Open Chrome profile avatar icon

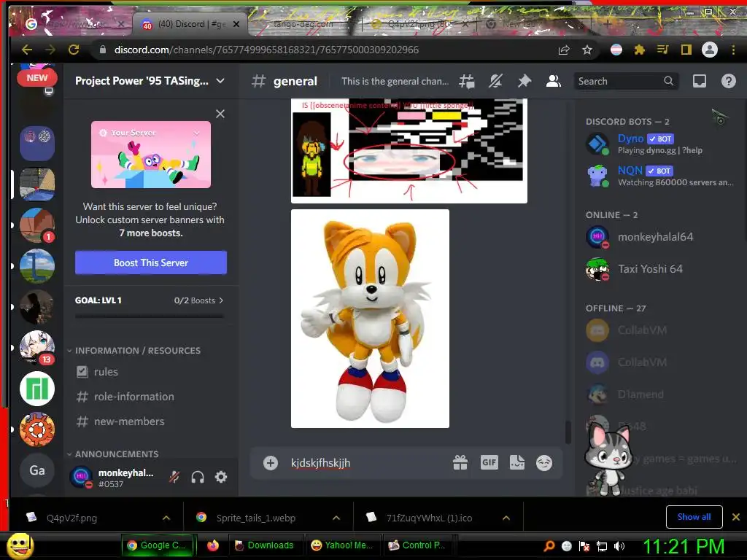point(709,50)
